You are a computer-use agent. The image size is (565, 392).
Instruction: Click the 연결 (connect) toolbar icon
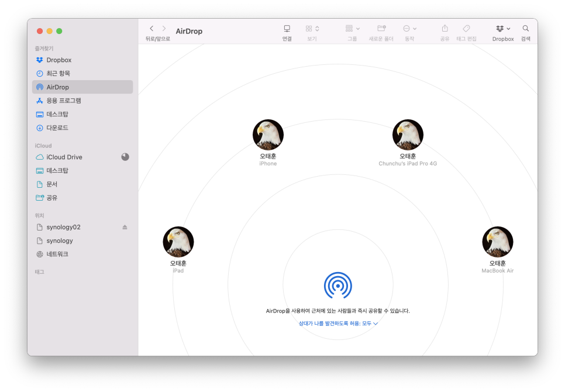(x=287, y=29)
